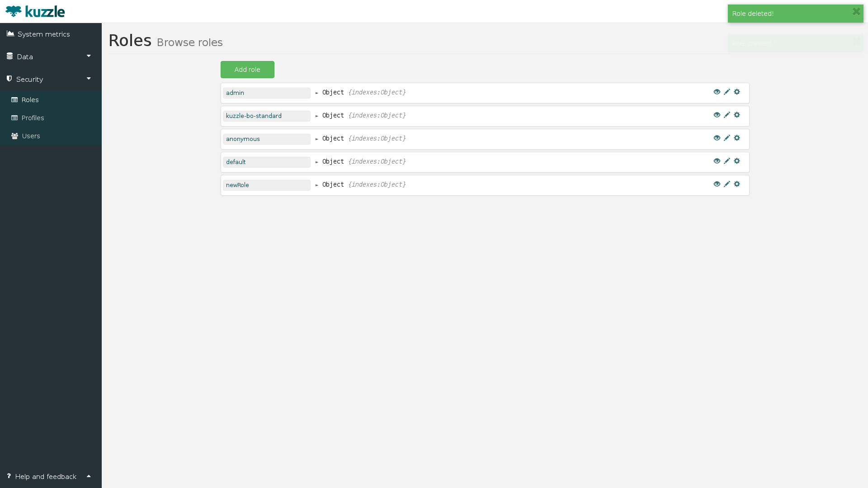Edit default role with pencil icon
This screenshot has width=868, height=488.
coord(727,161)
